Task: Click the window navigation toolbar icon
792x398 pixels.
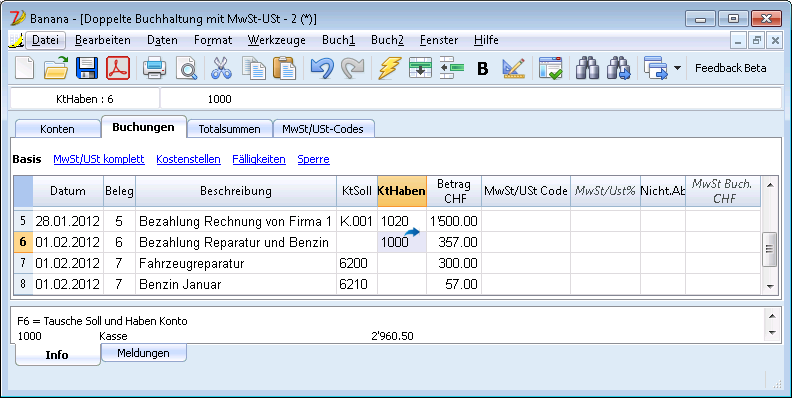Action: [x=656, y=68]
